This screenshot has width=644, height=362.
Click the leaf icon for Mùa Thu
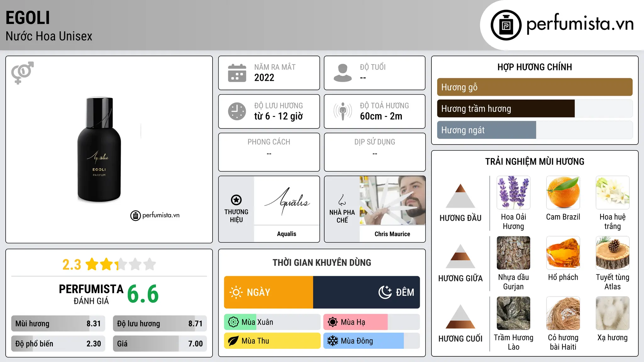(x=233, y=341)
